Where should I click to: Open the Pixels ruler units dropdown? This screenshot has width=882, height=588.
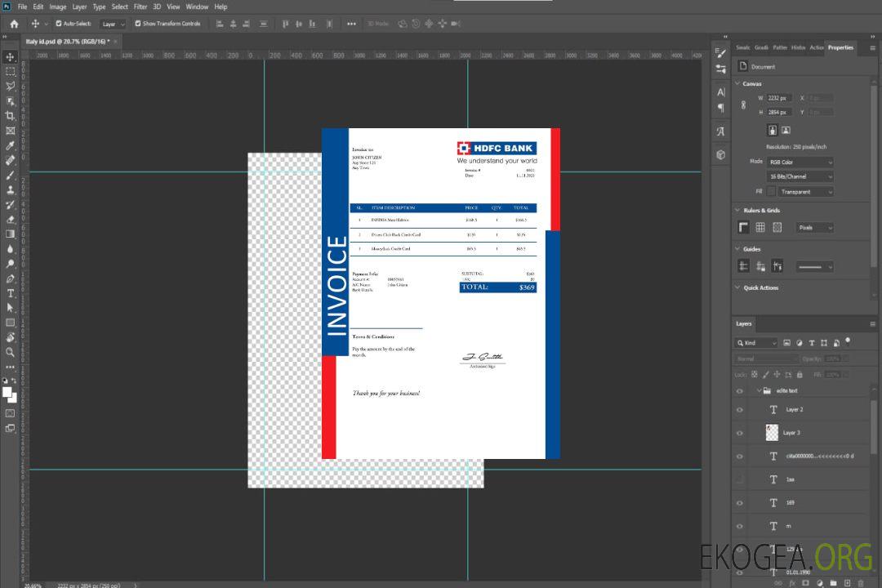pos(815,228)
